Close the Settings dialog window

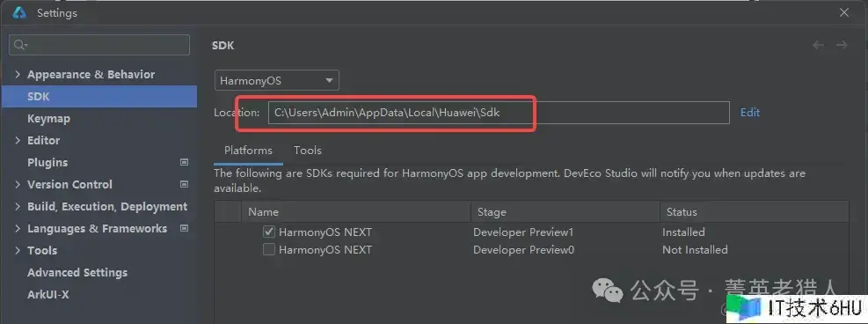tap(844, 12)
